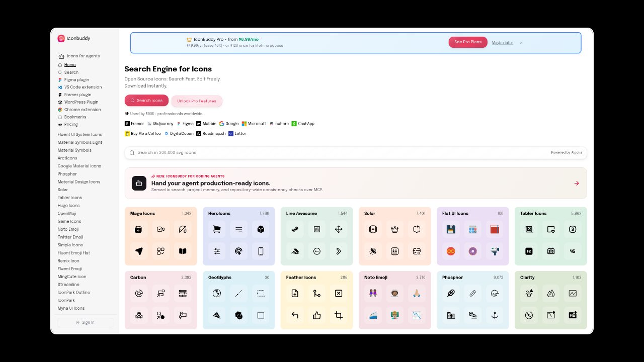
Task: Open the Myna UI Icons set
Action: (71, 308)
